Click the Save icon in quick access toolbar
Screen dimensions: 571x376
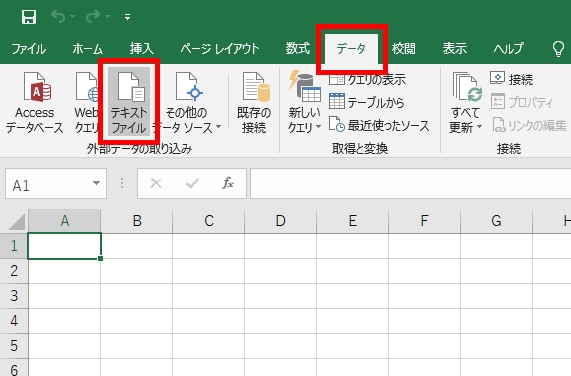[x=29, y=17]
